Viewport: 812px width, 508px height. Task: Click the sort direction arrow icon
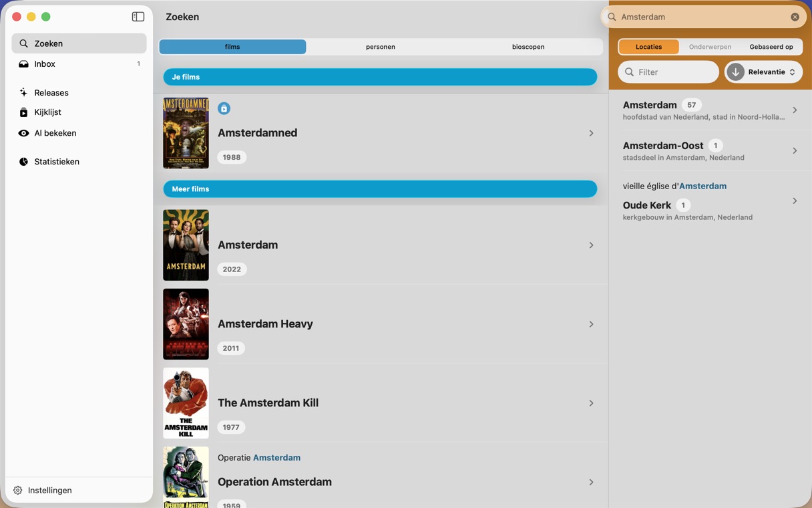(736, 72)
